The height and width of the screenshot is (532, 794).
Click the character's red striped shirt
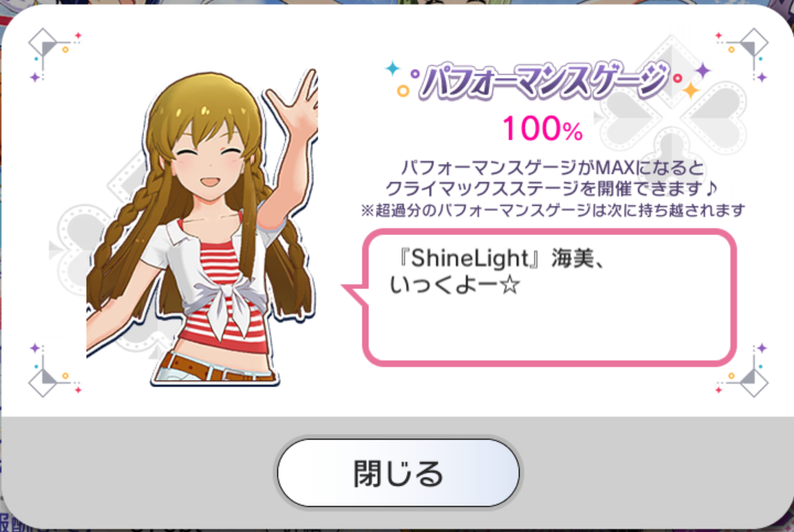[221, 294]
